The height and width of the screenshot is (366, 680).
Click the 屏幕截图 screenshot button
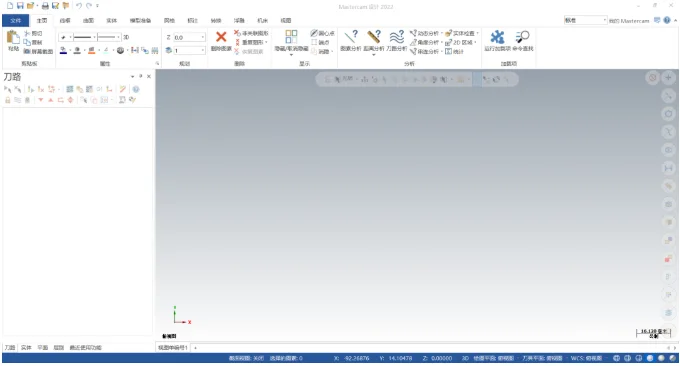click(x=38, y=51)
